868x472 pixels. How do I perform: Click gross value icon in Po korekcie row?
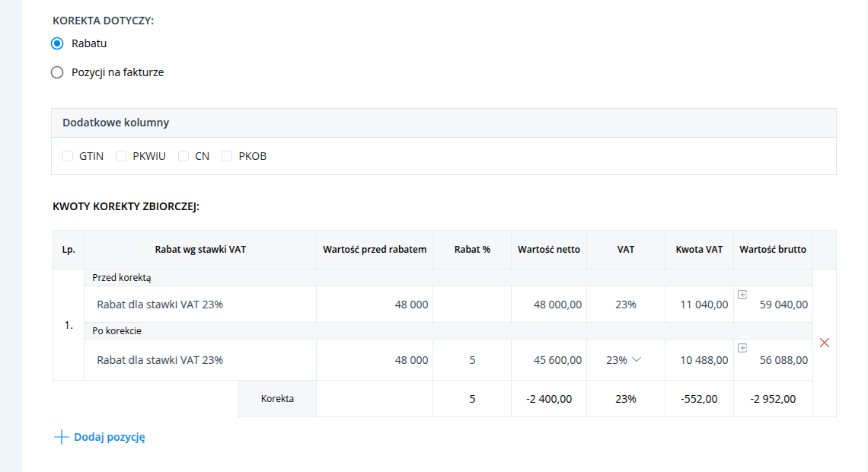pyautogui.click(x=743, y=348)
